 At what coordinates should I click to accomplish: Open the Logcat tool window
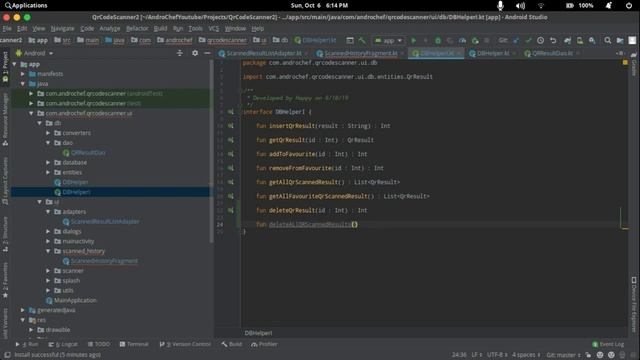coord(63,344)
